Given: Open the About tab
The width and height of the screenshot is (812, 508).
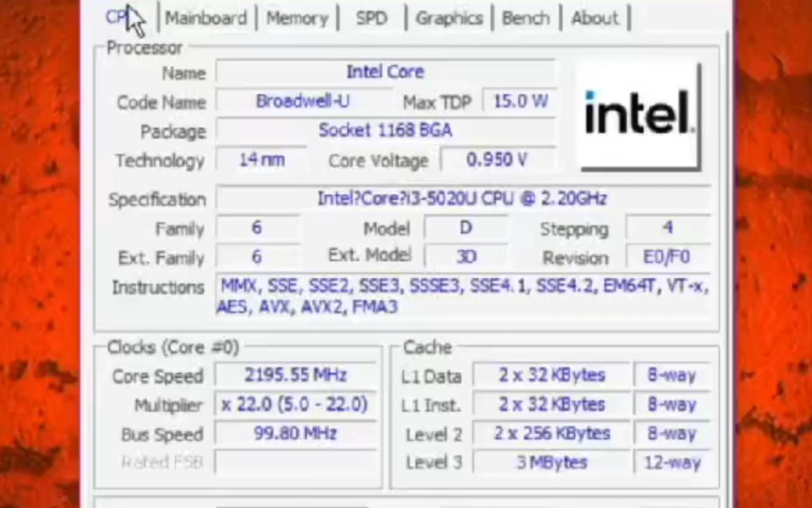Looking at the screenshot, I should click(595, 18).
